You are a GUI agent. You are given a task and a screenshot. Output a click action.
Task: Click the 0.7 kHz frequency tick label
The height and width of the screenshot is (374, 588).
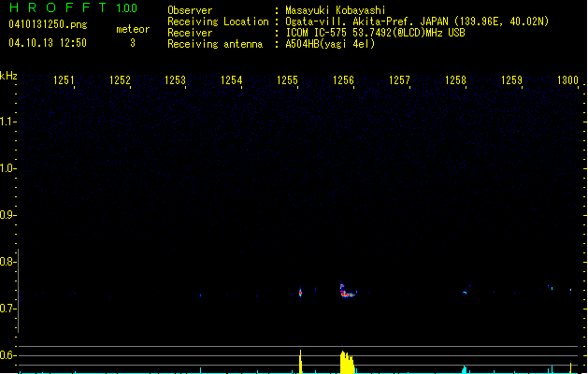pyautogui.click(x=7, y=309)
